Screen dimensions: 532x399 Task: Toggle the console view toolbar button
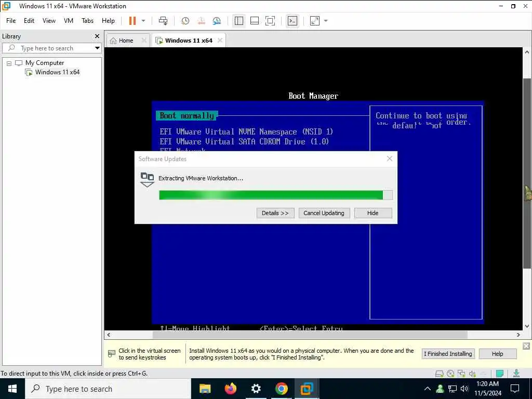292,21
